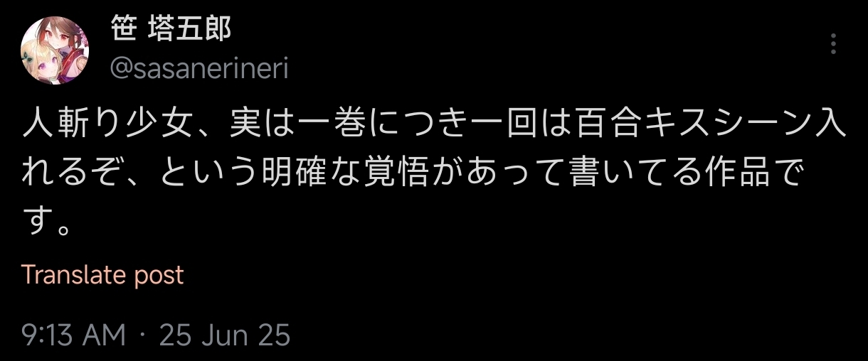
Task: Click the word Translate in the pink link
Action: 65,275
